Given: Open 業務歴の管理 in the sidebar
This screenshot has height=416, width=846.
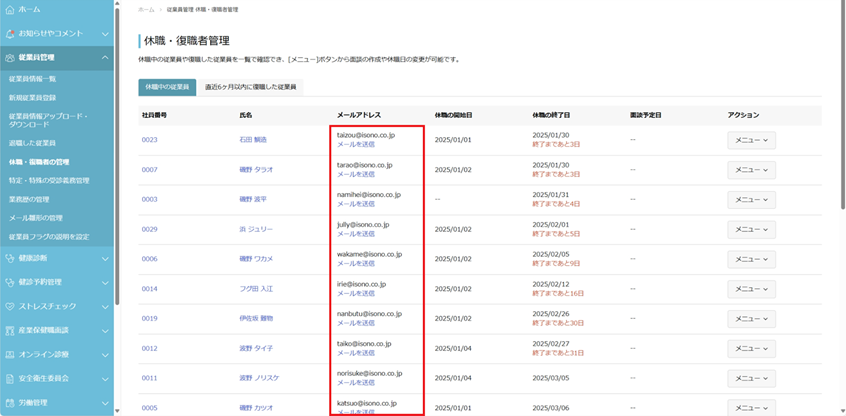Looking at the screenshot, I should pyautogui.click(x=29, y=200).
